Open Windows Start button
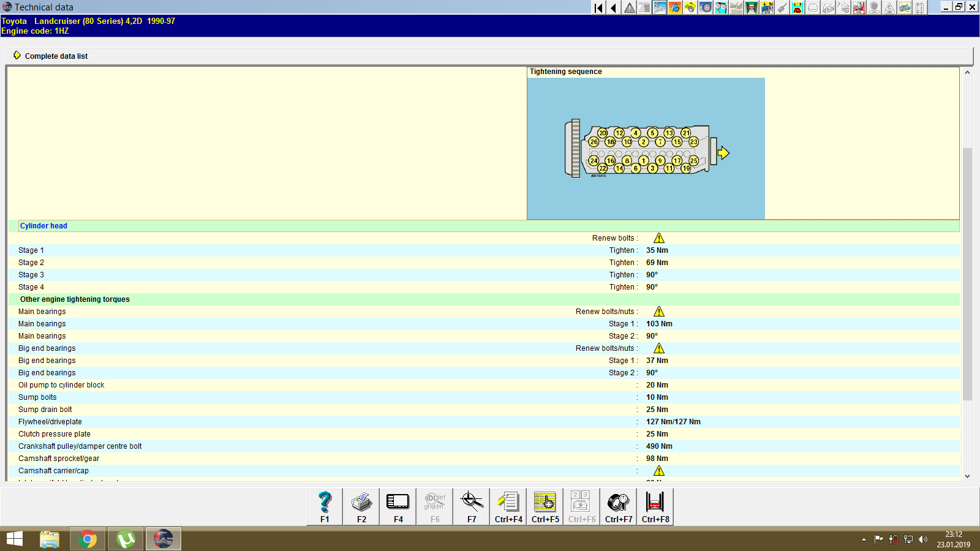Screen dimensions: 980x551 (x=14, y=539)
